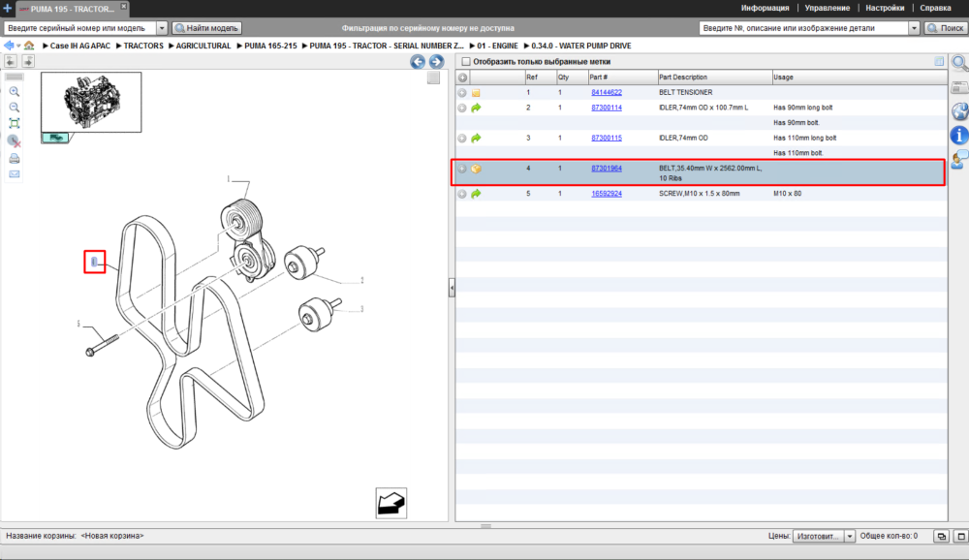The image size is (969, 560).
Task: Add BELT TENSIONER row to basket
Action: [461, 93]
